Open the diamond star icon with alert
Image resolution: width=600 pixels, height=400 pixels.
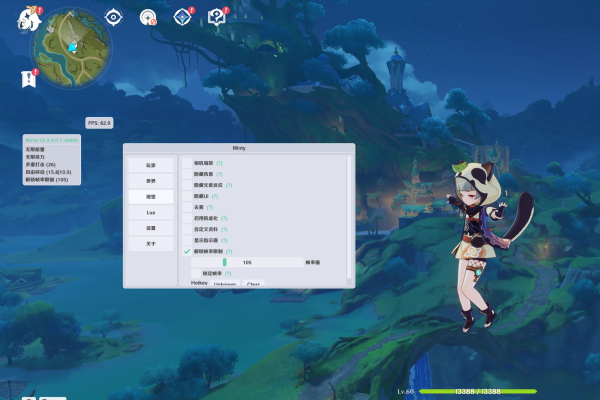coord(183,17)
